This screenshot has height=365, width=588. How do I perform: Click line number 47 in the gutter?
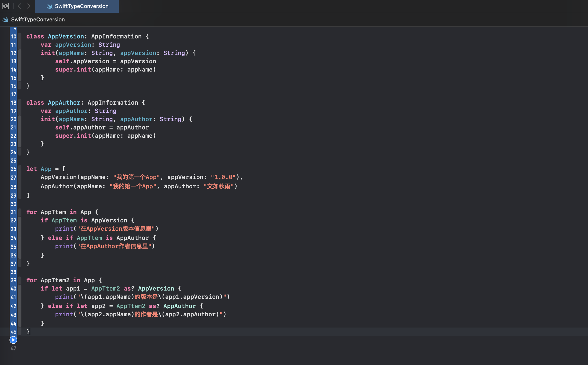coord(13,348)
